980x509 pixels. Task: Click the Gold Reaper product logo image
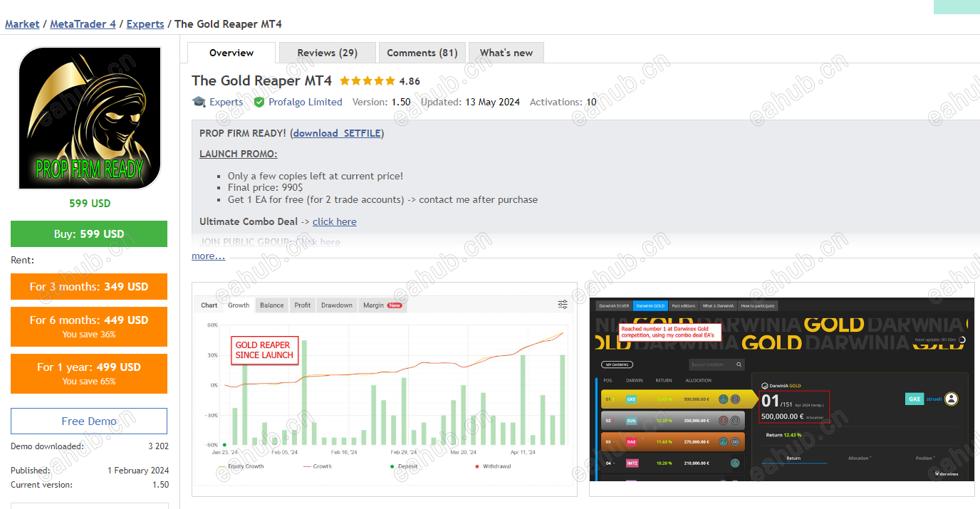[x=90, y=118]
